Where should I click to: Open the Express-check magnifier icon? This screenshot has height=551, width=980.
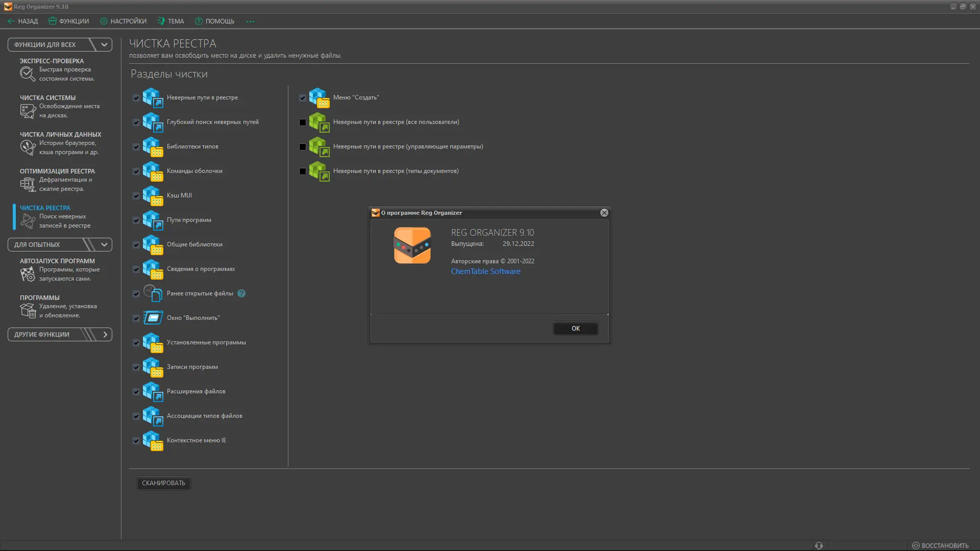tap(28, 74)
